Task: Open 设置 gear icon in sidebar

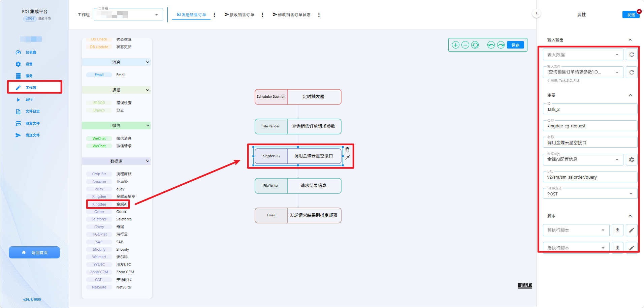Action: [18, 64]
